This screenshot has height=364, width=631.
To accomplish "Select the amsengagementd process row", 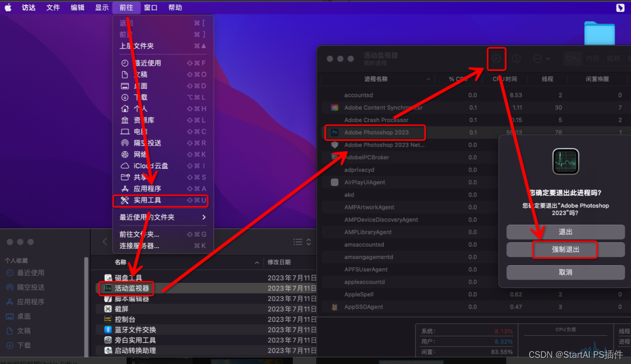I will click(410, 257).
